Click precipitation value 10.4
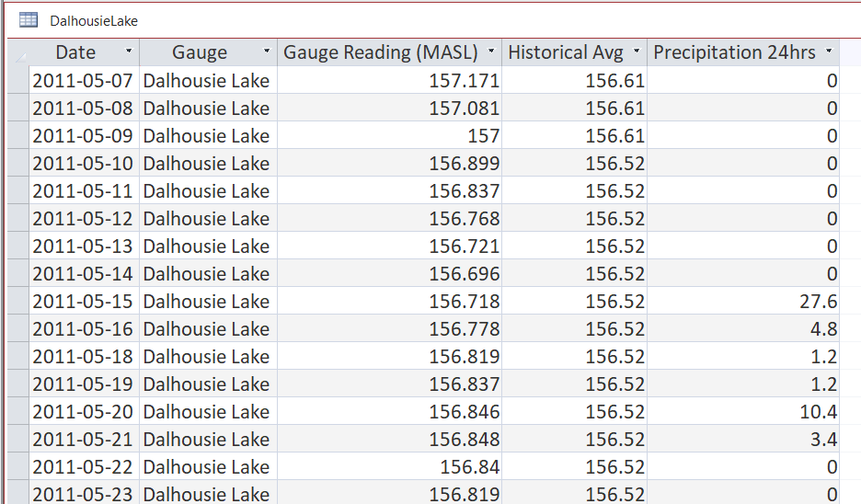 click(743, 412)
